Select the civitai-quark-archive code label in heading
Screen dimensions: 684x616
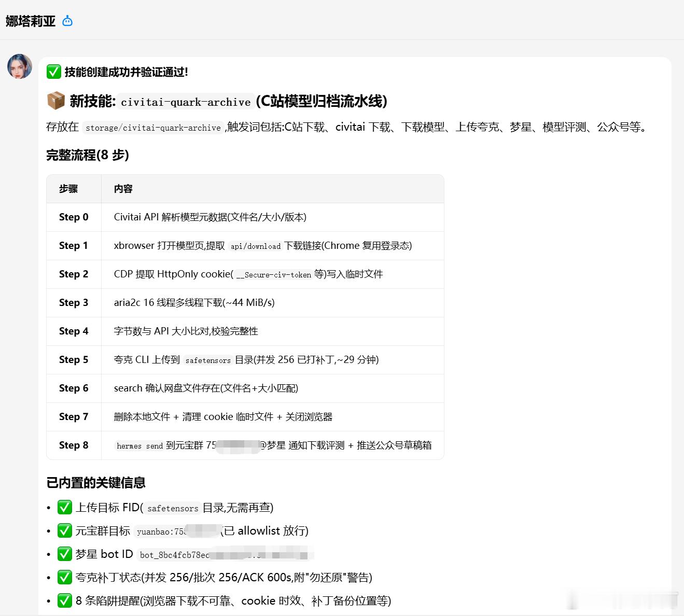pos(186,102)
